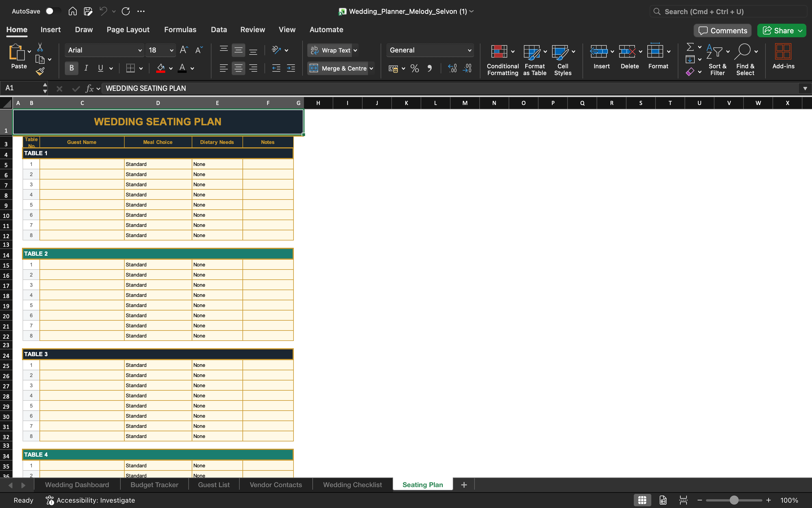812x508 pixels.
Task: Expand the Find & Select dropdown
Action: coord(756,51)
